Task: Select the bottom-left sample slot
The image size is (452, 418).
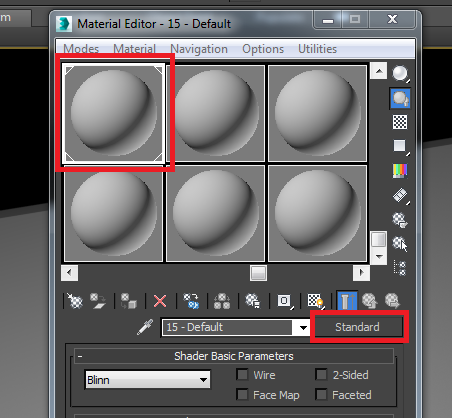Action: pyautogui.click(x=114, y=213)
